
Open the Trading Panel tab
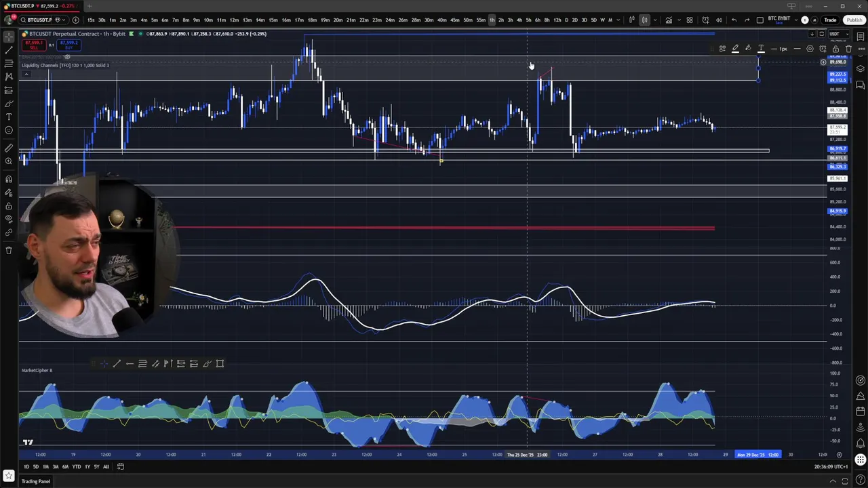tap(36, 481)
